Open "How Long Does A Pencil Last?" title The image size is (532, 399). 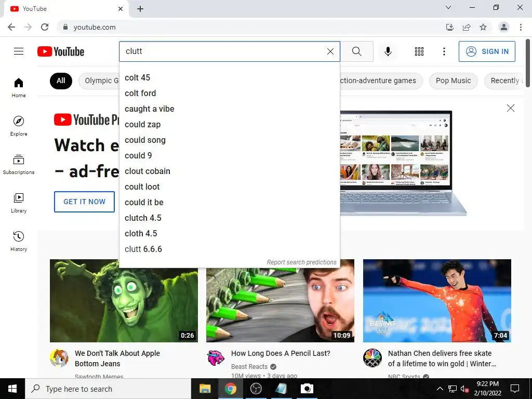click(281, 353)
